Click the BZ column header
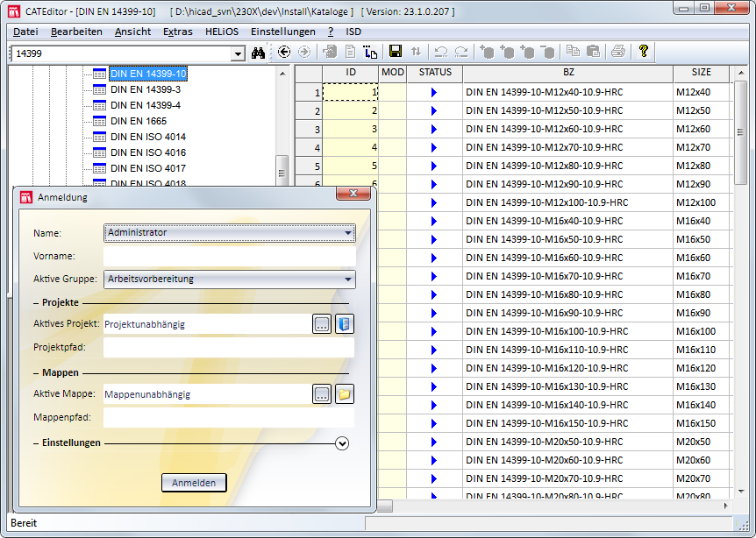 point(568,72)
